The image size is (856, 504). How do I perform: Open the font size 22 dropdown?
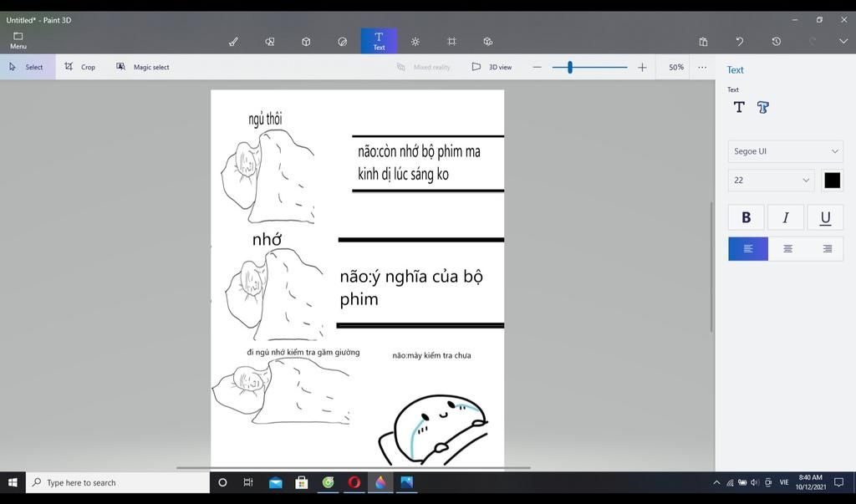[772, 181]
